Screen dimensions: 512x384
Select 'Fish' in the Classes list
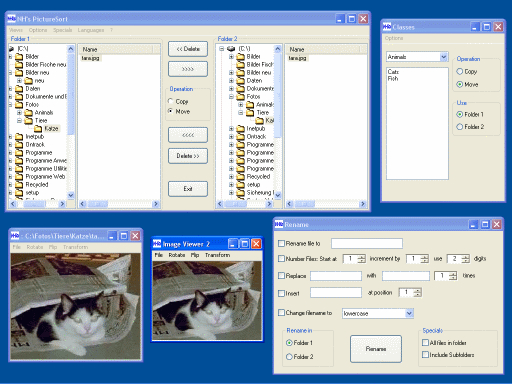pyautogui.click(x=393, y=78)
